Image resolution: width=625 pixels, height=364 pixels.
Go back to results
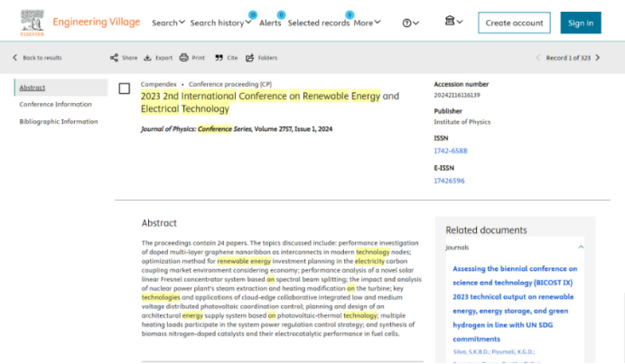pos(42,58)
